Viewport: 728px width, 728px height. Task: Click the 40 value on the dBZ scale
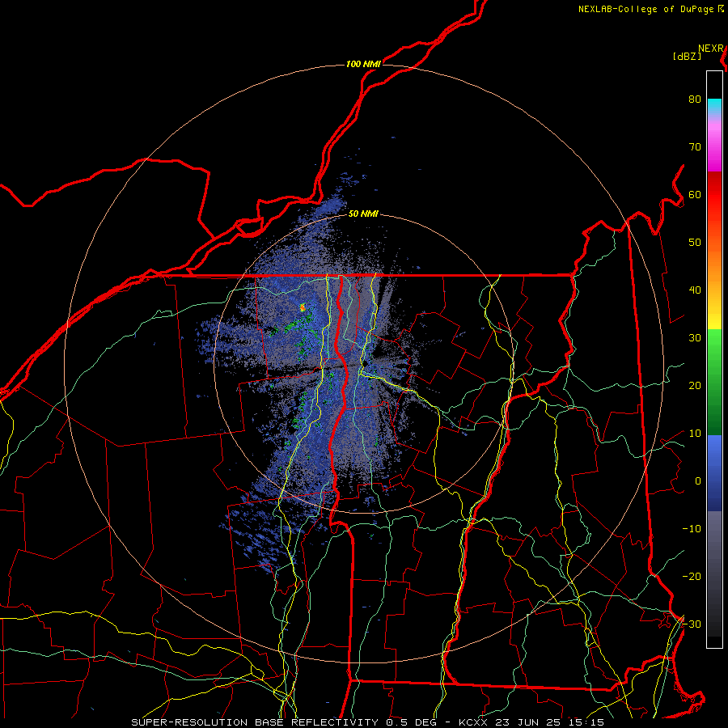pos(695,290)
